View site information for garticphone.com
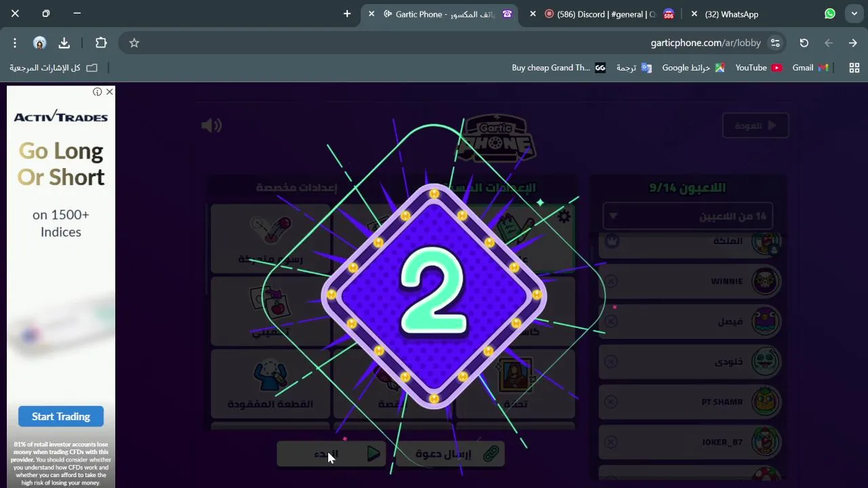The height and width of the screenshot is (488, 868). click(775, 43)
